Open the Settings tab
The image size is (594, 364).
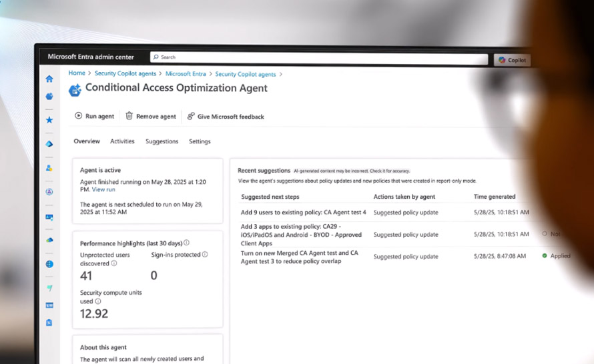click(x=200, y=141)
